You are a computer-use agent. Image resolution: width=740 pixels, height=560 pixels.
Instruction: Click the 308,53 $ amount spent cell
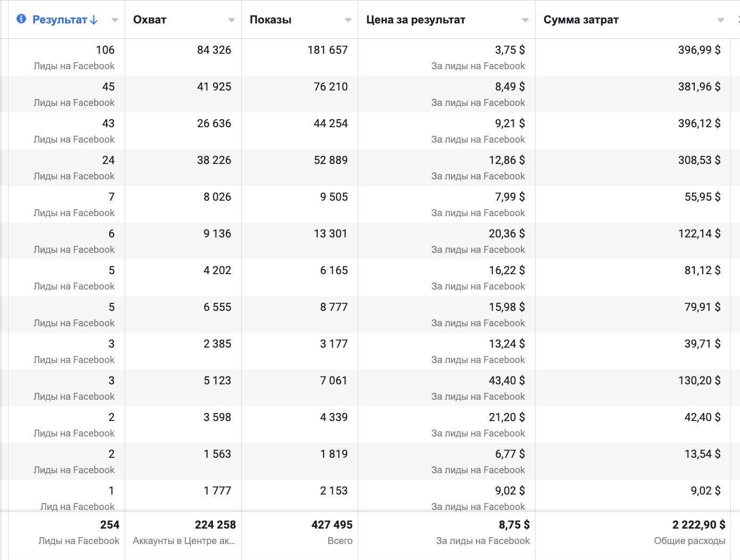pos(699,160)
